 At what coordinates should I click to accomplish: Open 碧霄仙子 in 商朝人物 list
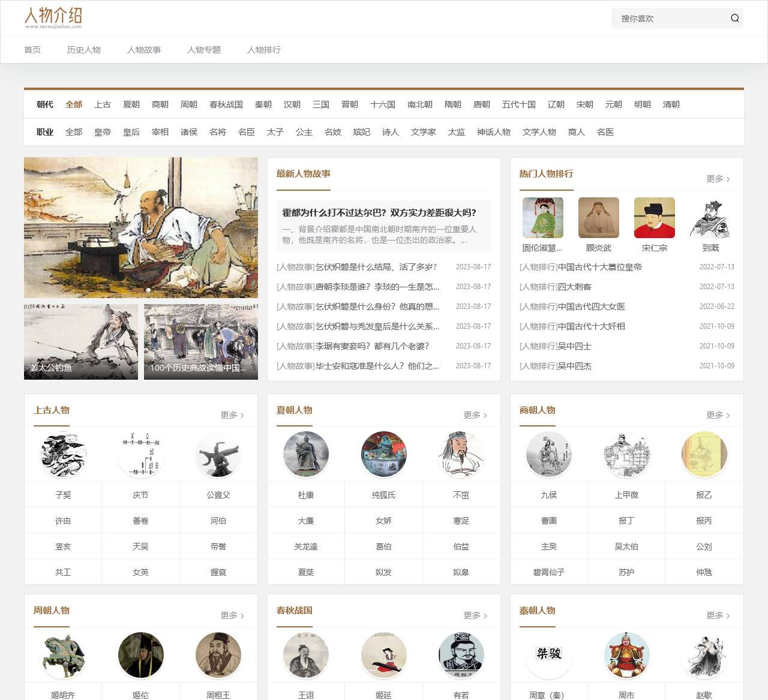[x=549, y=572]
